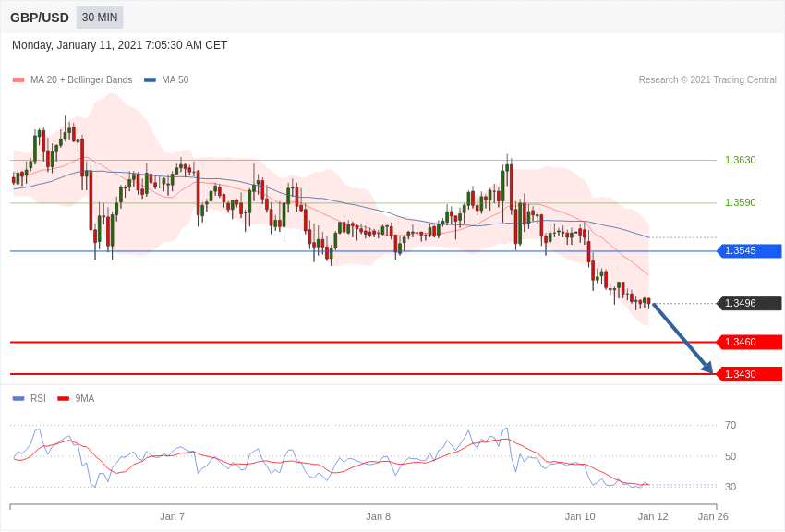The image size is (785, 532).
Task: Click the Jan 26 date axis label
Action: pos(713,516)
